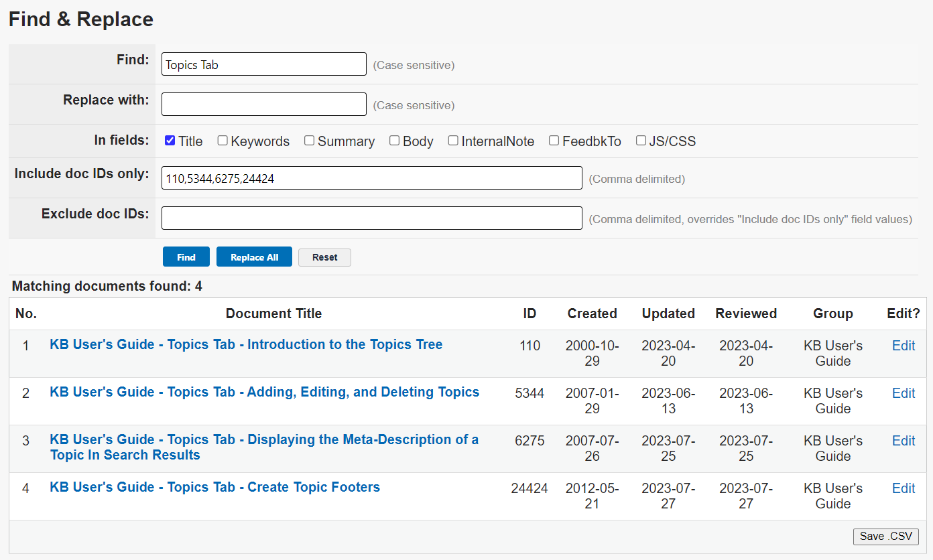Click the No. column header
The width and height of the screenshot is (933, 560).
(26, 313)
